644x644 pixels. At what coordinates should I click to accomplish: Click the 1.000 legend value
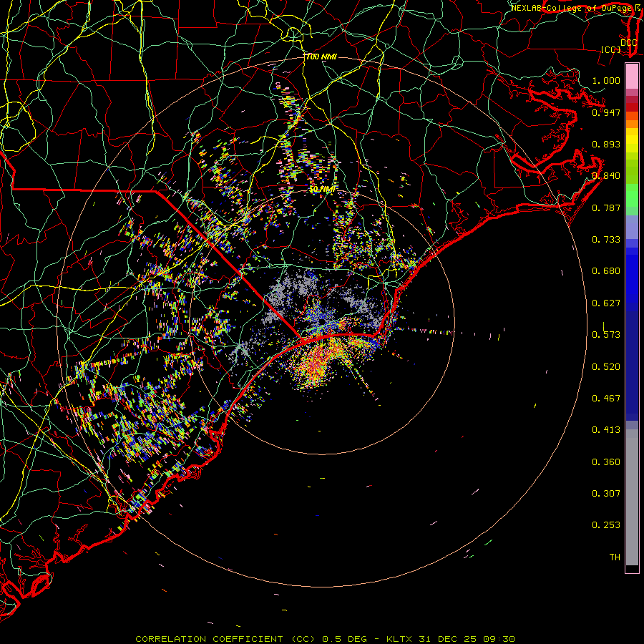[x=606, y=80]
